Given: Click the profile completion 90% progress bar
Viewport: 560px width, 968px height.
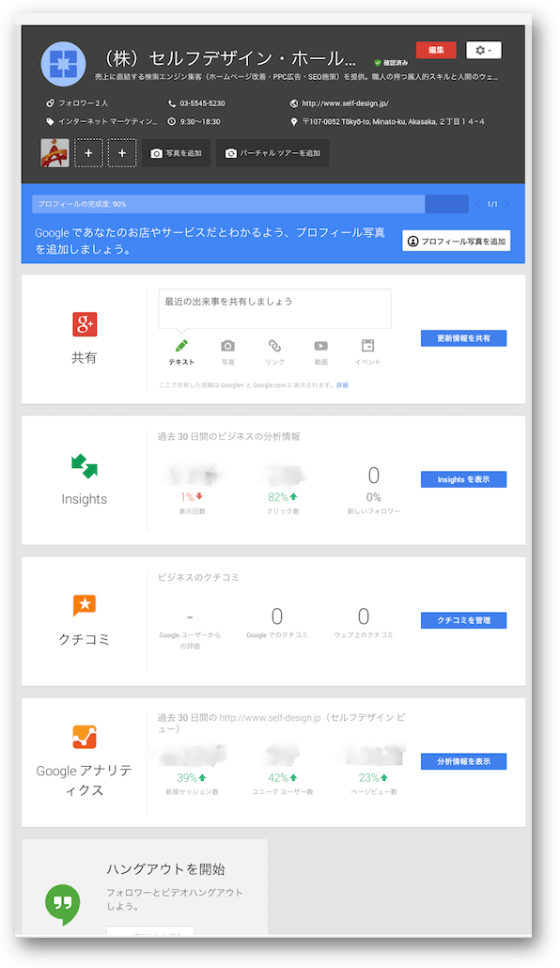Looking at the screenshot, I should [x=250, y=204].
